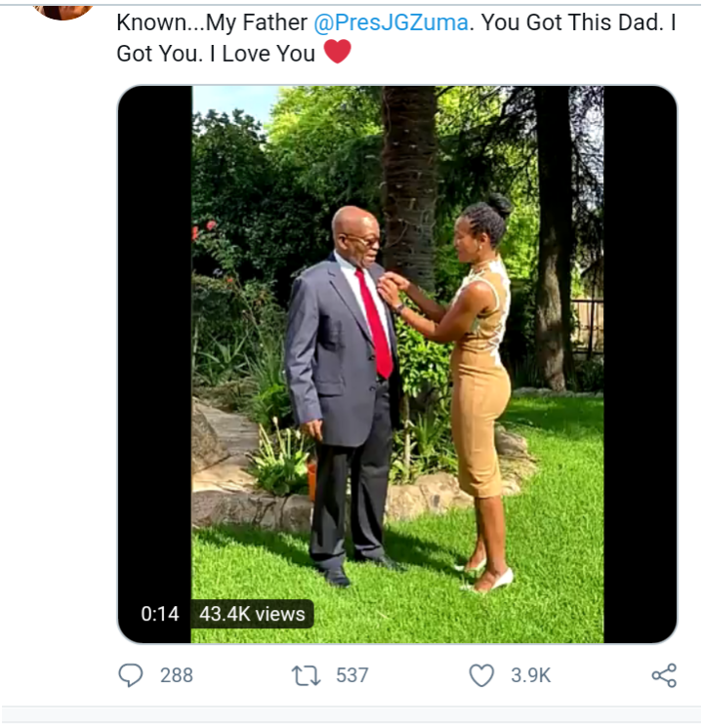This screenshot has width=702, height=728.
Task: Open the share options icon
Action: (664, 675)
